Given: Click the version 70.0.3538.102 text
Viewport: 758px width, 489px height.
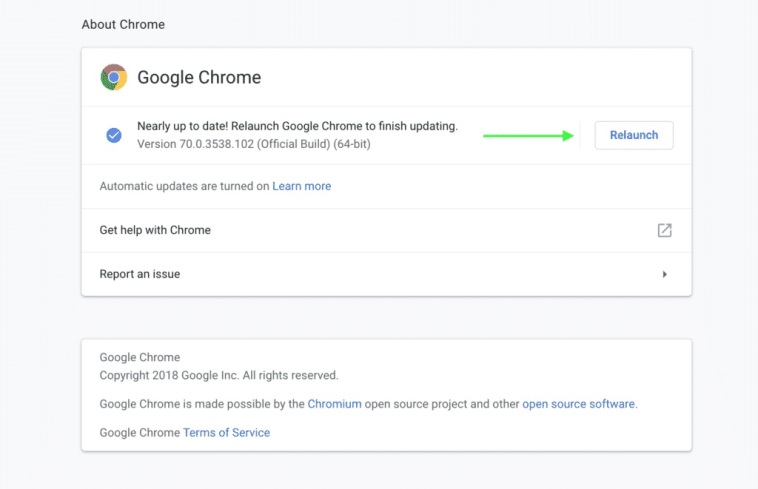Looking at the screenshot, I should pos(254,144).
